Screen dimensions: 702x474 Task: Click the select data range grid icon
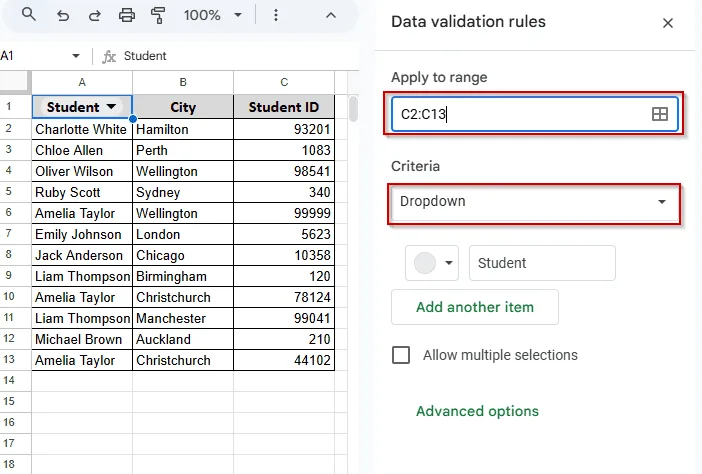coord(659,114)
